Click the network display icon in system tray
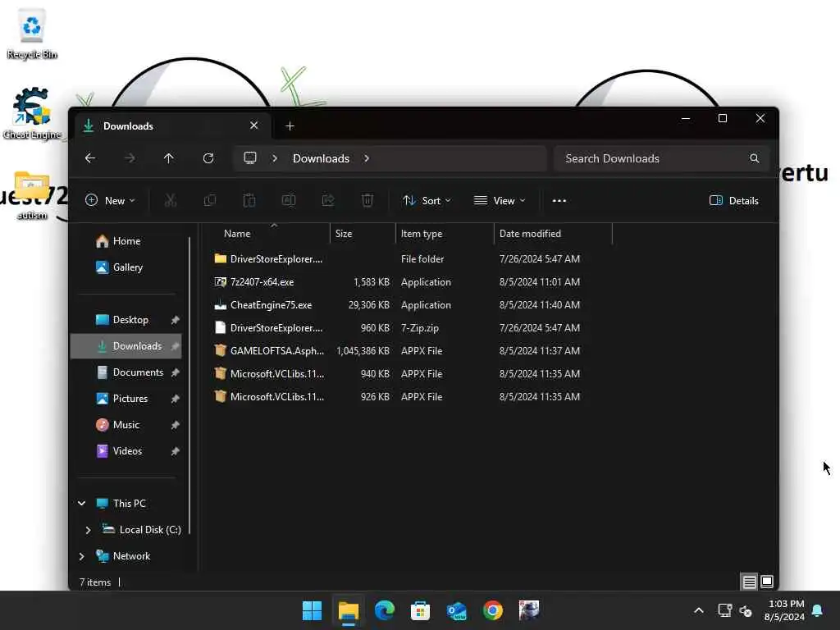Viewport: 840px width, 630px height. tap(724, 610)
